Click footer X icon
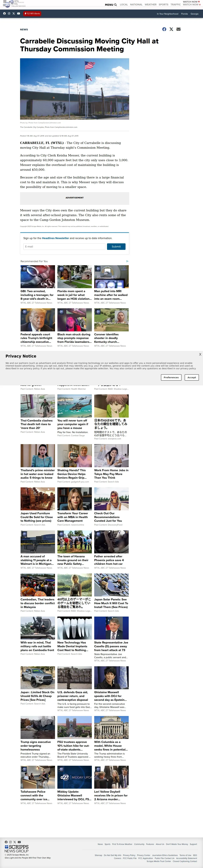Image resolution: width=203 pixels, height=868 pixels. click(x=15, y=842)
